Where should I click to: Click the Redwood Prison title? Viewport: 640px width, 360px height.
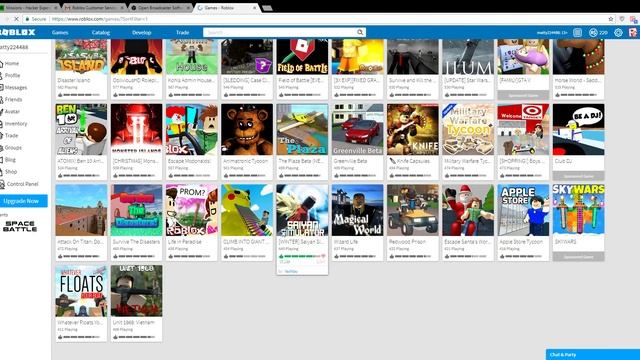[x=407, y=242]
